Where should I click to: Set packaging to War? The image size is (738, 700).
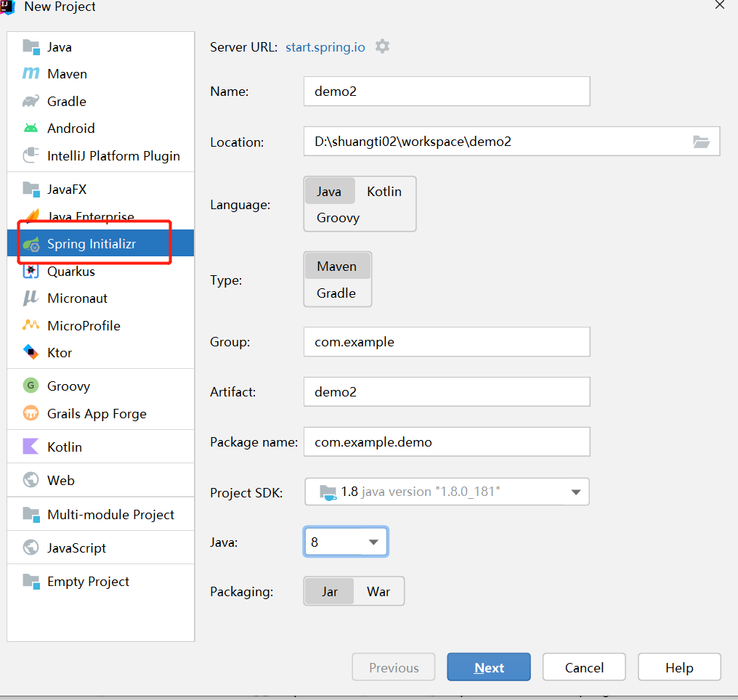(x=378, y=592)
